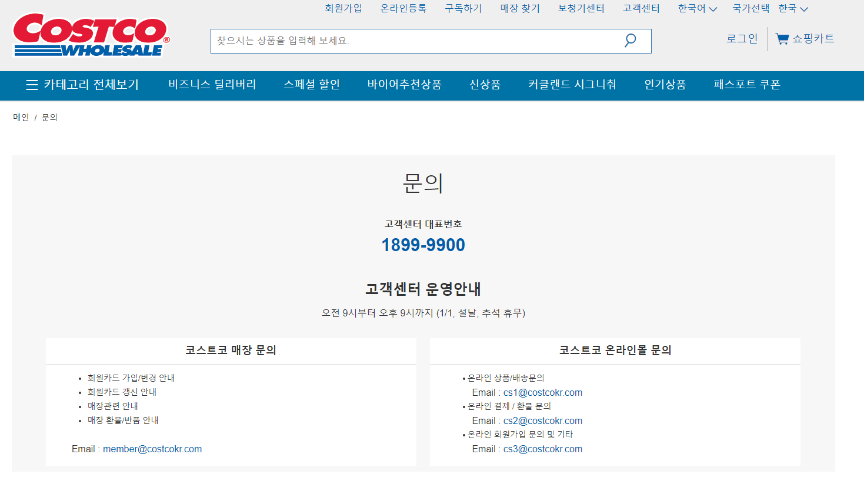
Task: Click the 코스트코 매장 문의 heading
Action: pos(231,351)
